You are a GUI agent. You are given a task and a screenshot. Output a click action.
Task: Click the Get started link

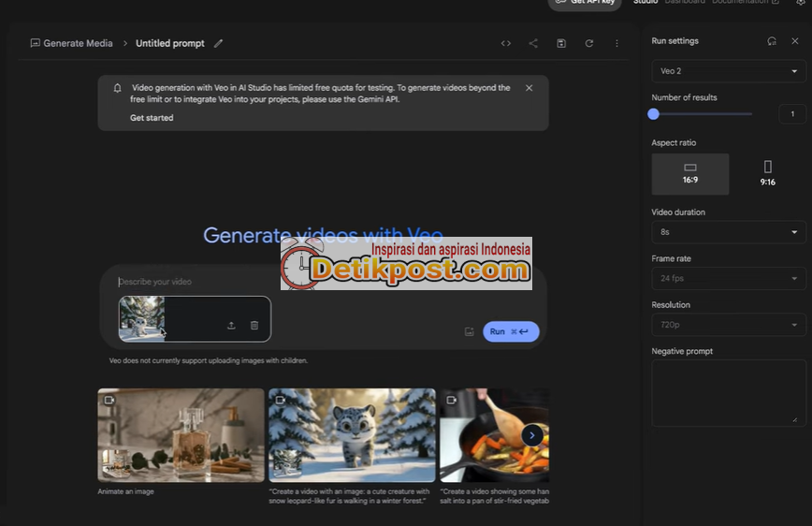(x=152, y=118)
